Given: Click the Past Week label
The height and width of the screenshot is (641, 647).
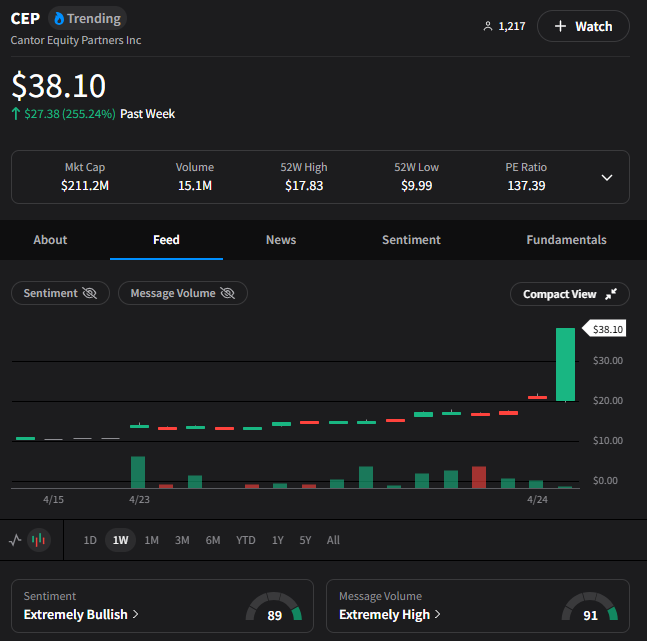Looking at the screenshot, I should (x=147, y=114).
